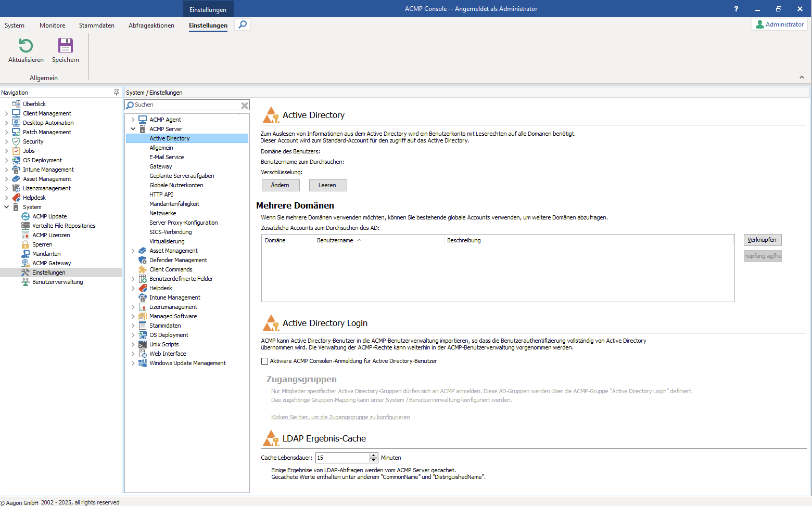Viewport: 812px width, 506px height.
Task: Open search using the magnifier icon
Action: [242, 24]
